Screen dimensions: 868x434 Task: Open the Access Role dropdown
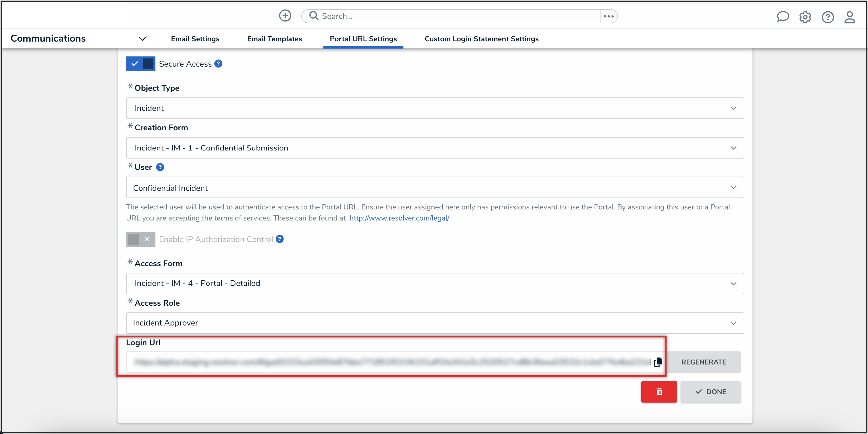(435, 323)
